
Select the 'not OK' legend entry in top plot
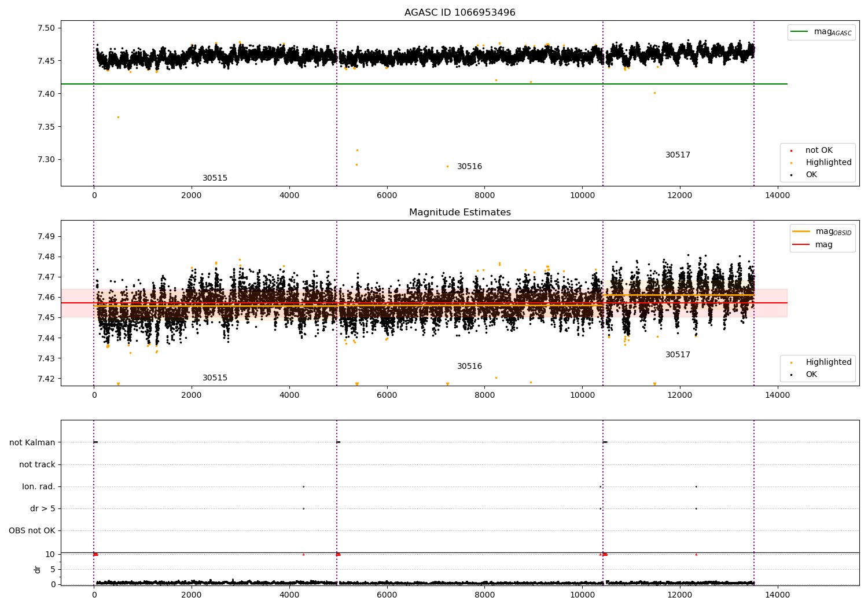[x=818, y=151]
